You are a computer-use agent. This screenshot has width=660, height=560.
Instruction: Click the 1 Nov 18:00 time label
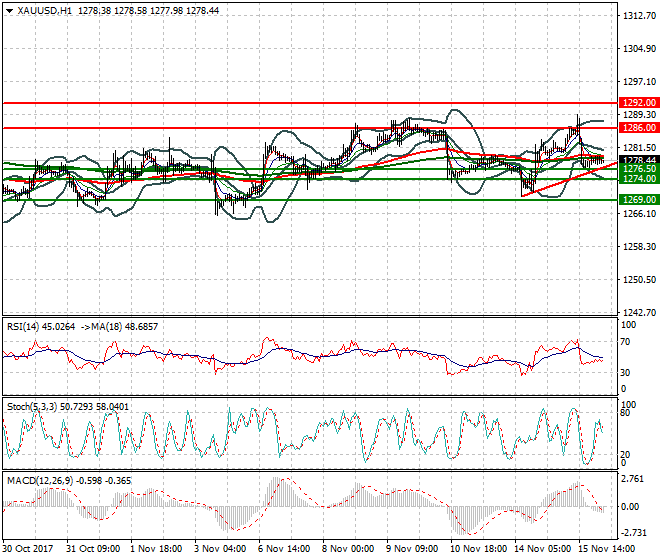point(156,549)
